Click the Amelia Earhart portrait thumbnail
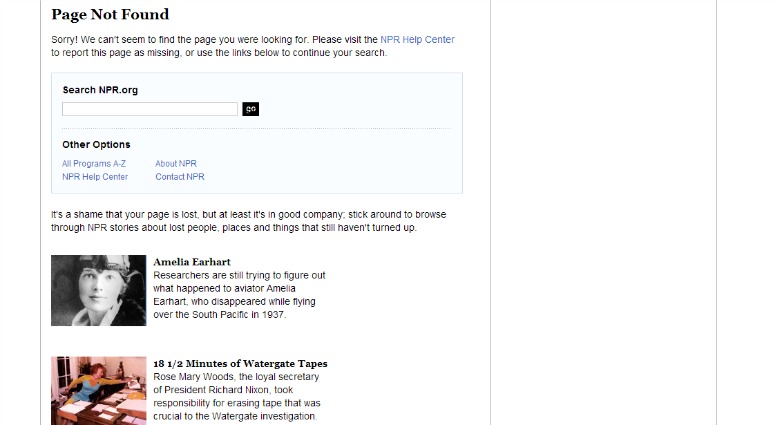The height and width of the screenshot is (425, 782). 99,290
